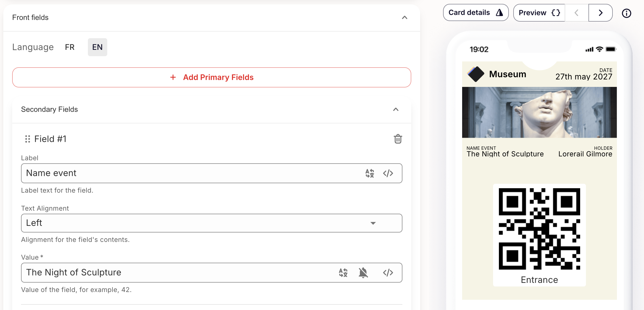The height and width of the screenshot is (310, 644).
Task: Select the EN language tab
Action: tap(97, 47)
